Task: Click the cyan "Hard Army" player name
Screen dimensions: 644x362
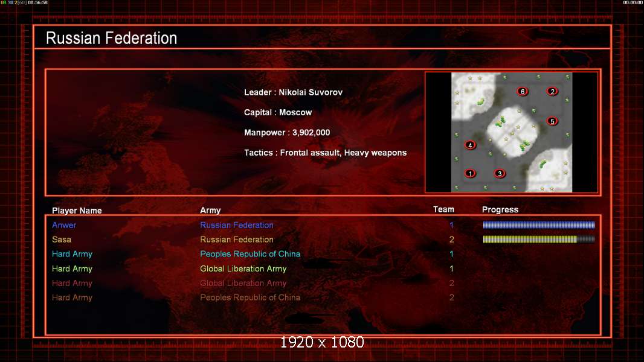Action: [x=72, y=254]
